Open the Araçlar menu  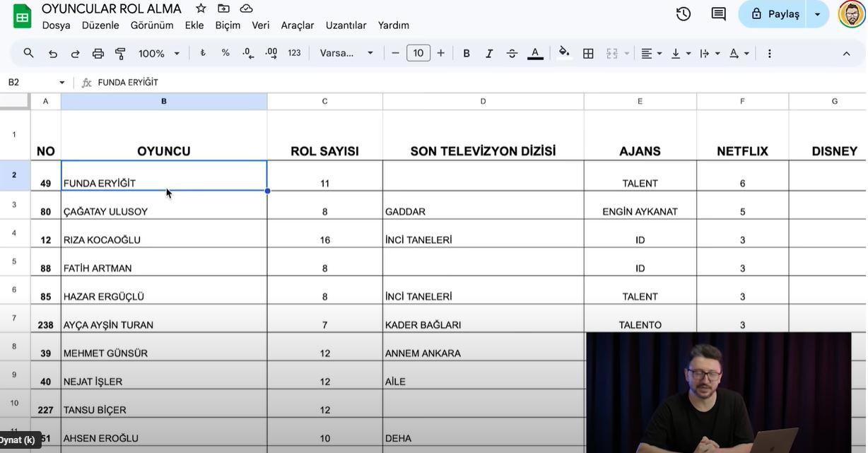[x=298, y=25]
